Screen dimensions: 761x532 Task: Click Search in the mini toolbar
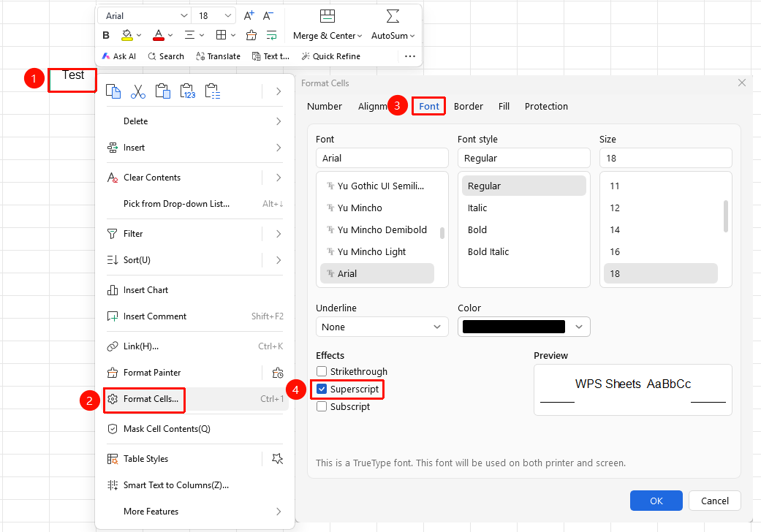pos(166,56)
